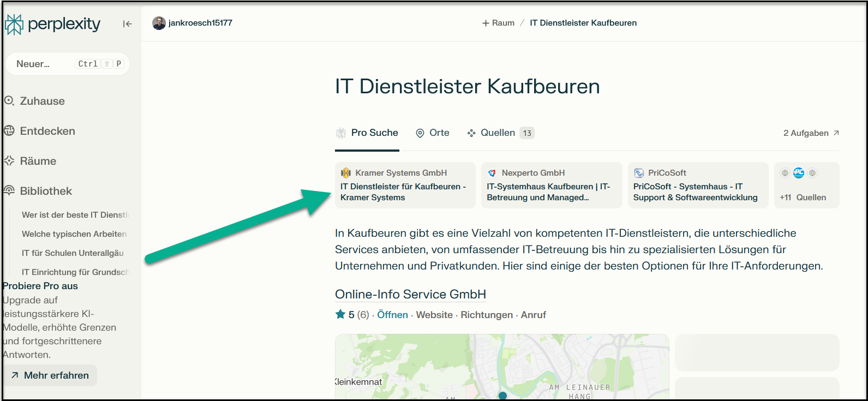Viewport: 868px width, 401px height.
Task: Click the PriCoSoft favicon
Action: [639, 173]
